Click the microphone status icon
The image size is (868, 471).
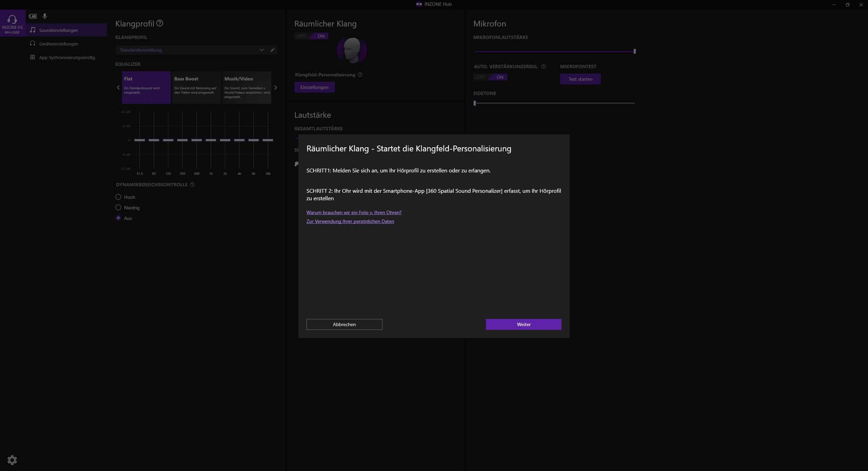pyautogui.click(x=45, y=16)
